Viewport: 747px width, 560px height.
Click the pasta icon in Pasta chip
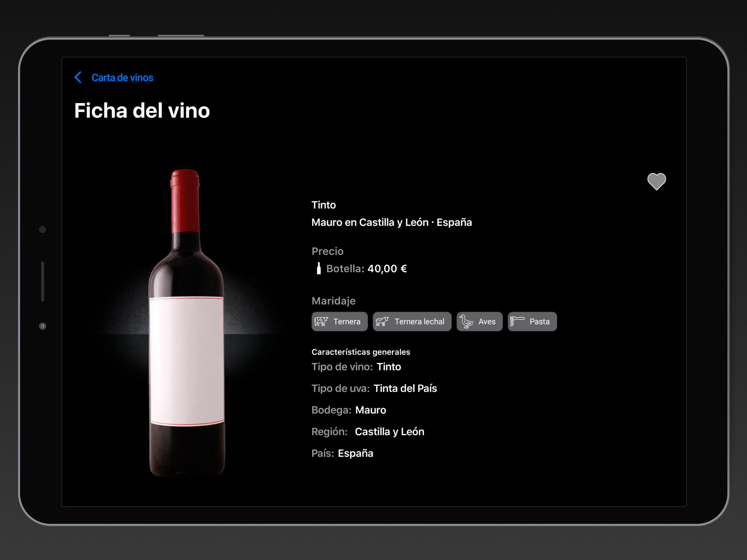pyautogui.click(x=517, y=321)
